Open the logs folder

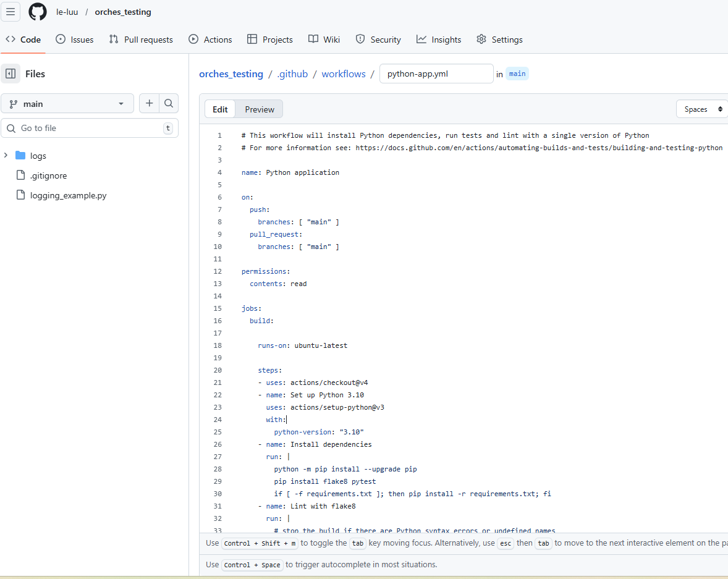38,156
